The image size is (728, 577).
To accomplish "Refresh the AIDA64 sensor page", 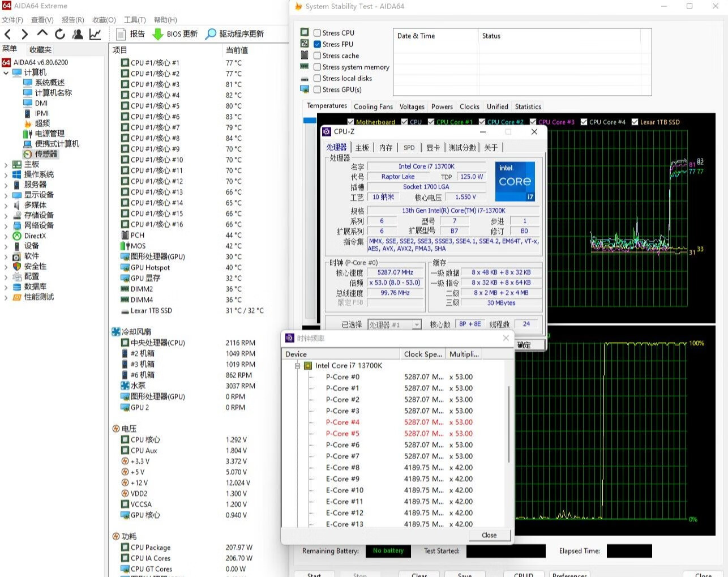I will point(60,34).
